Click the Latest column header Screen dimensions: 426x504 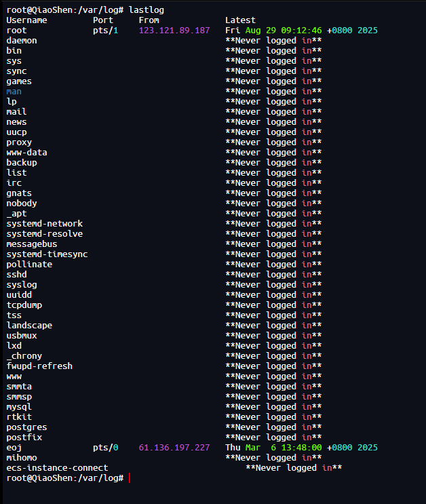(240, 20)
